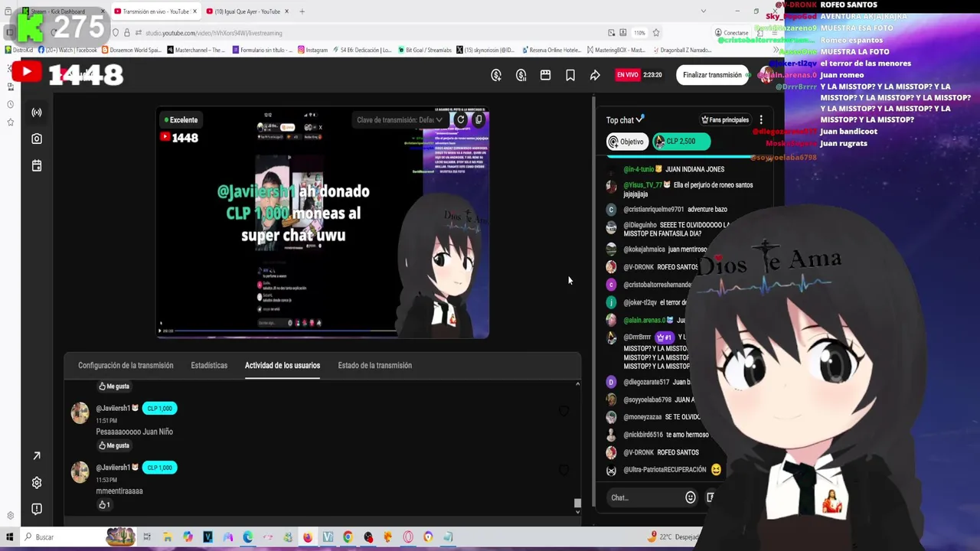Screen dimensions: 980x551
Task: Click the green CLP 2,500 super chat chip
Action: 681,142
